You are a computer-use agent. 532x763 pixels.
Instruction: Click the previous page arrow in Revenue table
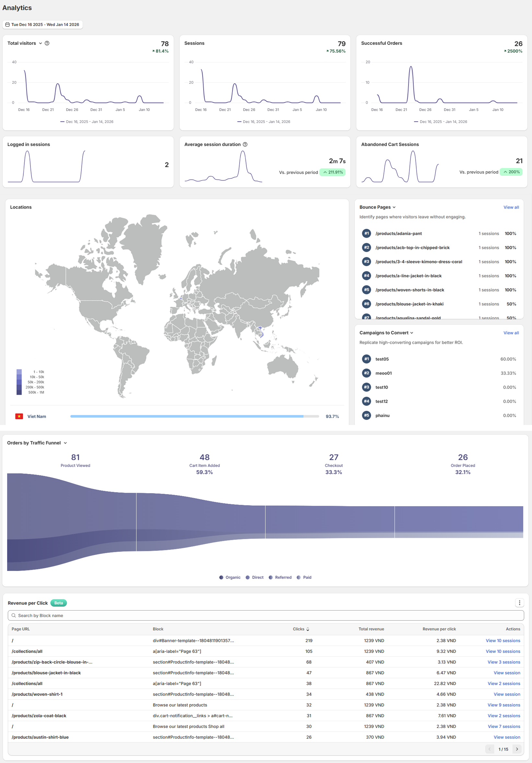point(490,749)
